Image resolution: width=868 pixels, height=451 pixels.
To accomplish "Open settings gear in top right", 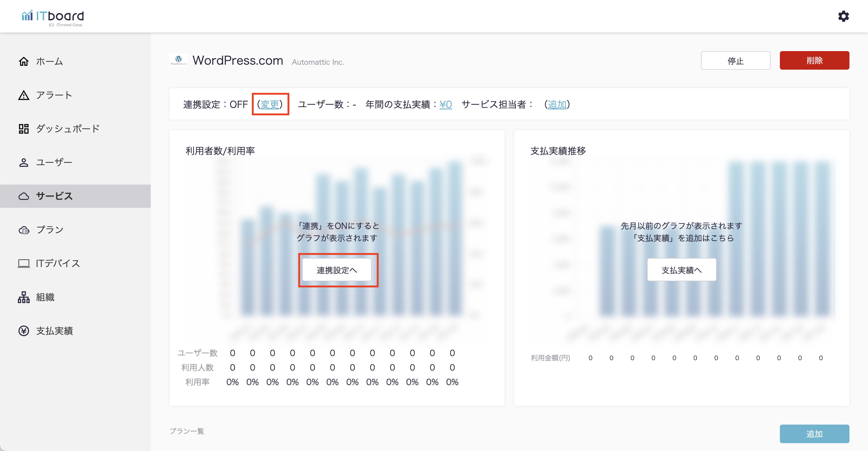I will (x=843, y=16).
